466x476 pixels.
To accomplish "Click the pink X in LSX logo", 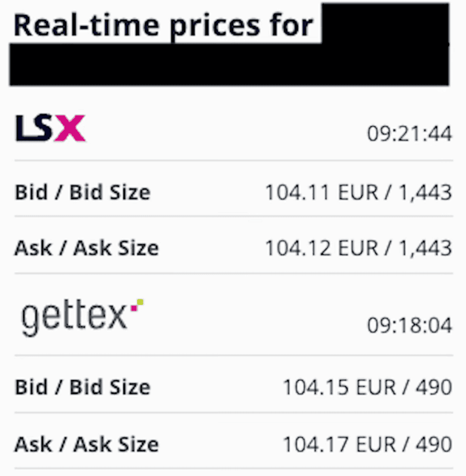I will point(70,129).
